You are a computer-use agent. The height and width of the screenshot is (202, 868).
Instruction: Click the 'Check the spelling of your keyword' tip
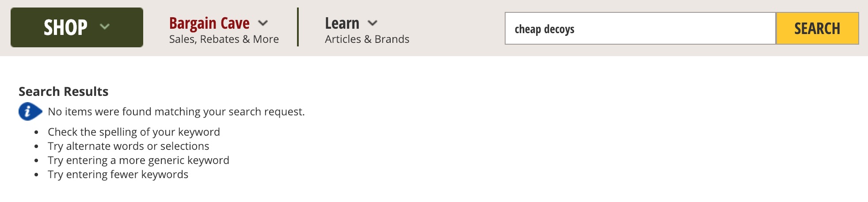pyautogui.click(x=133, y=132)
